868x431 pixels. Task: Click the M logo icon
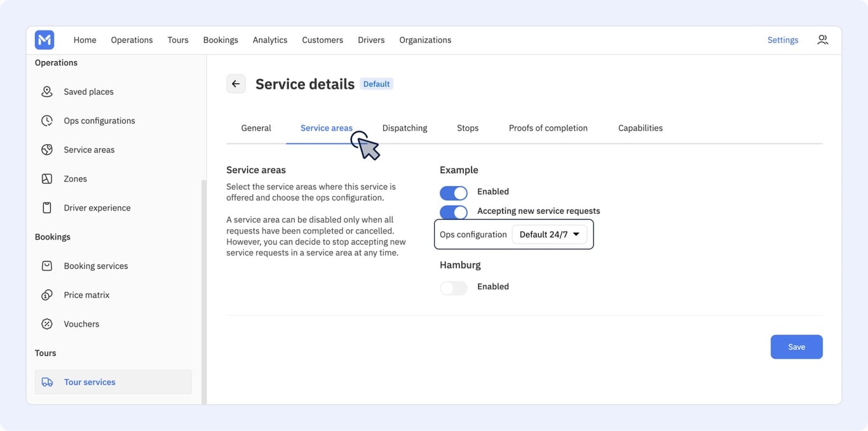point(44,40)
